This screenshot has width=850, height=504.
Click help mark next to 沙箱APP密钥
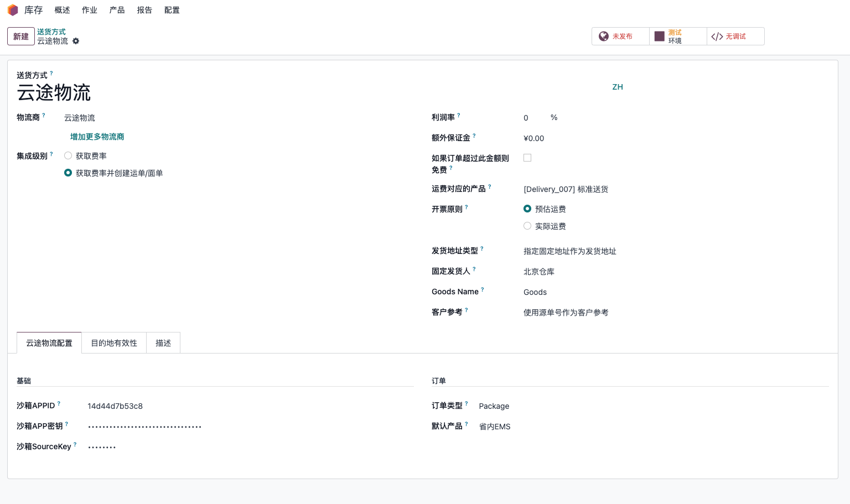(x=67, y=424)
